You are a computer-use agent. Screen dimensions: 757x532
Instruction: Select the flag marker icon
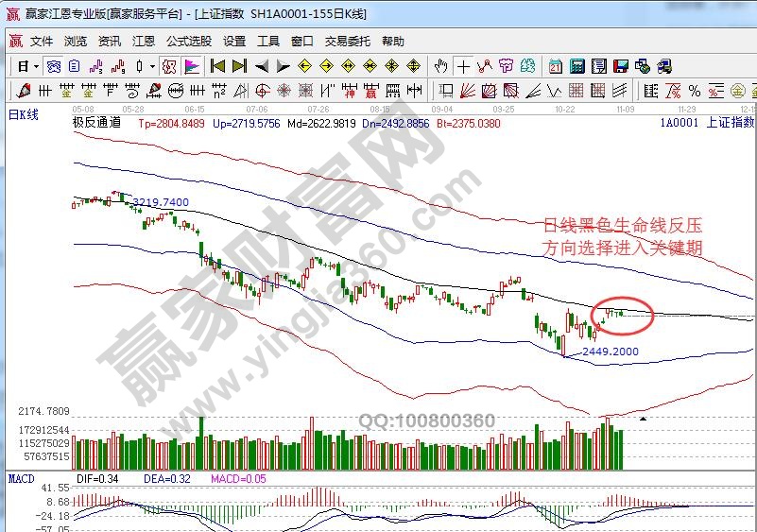[192, 66]
